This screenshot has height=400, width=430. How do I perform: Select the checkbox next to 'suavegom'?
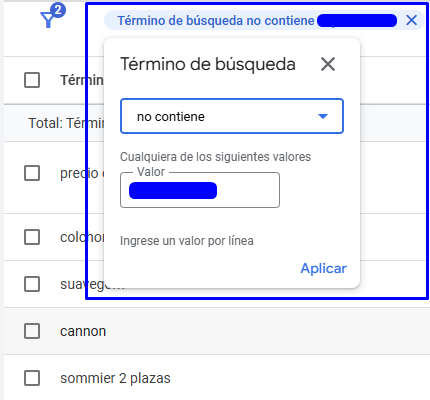tap(32, 284)
